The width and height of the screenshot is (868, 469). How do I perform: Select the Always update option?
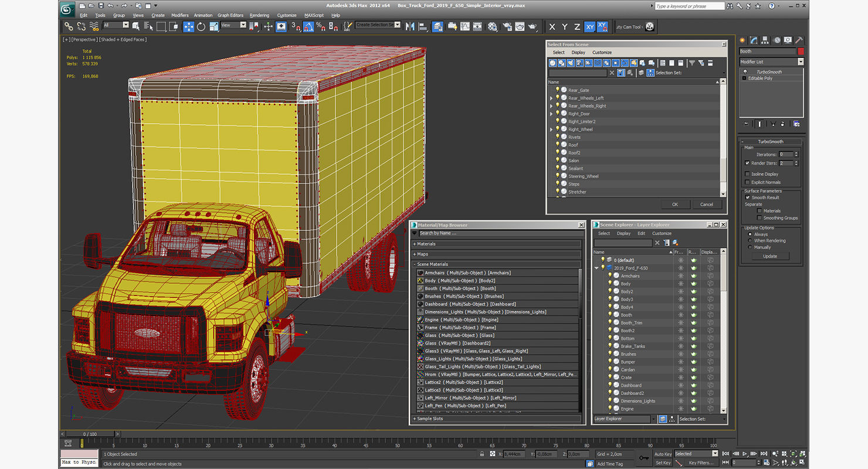pos(750,234)
